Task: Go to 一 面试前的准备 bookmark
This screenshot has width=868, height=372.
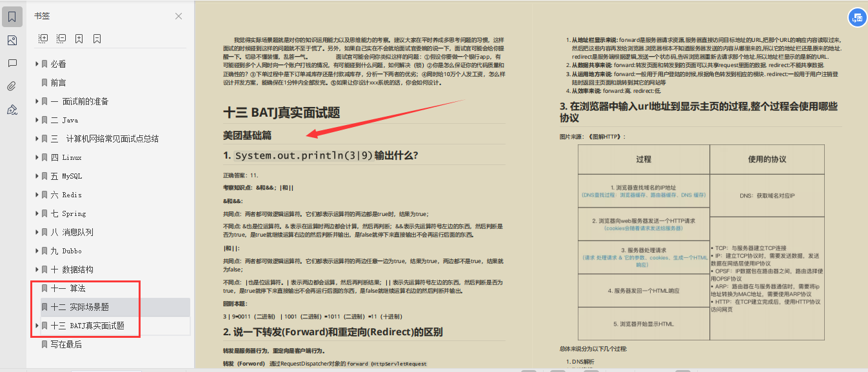Action: click(x=80, y=101)
